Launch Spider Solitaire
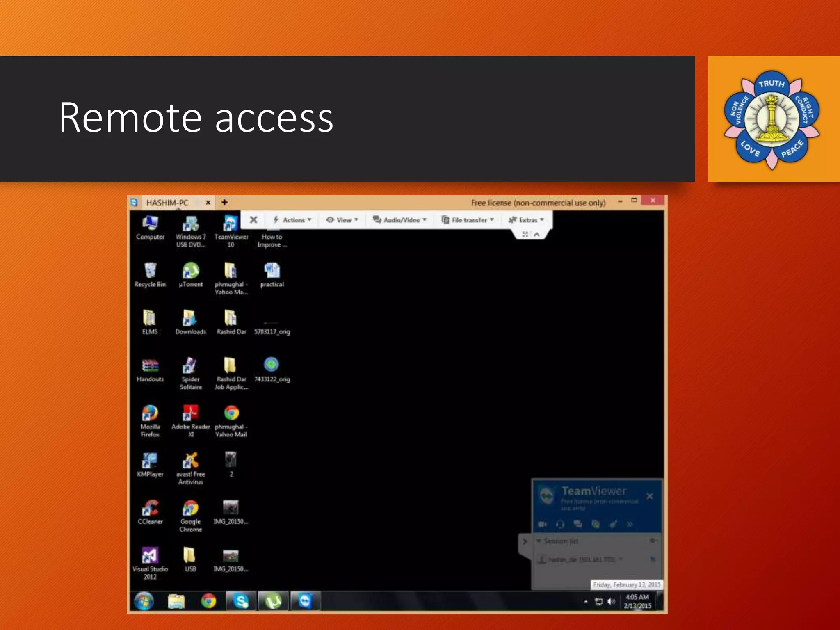 click(191, 374)
